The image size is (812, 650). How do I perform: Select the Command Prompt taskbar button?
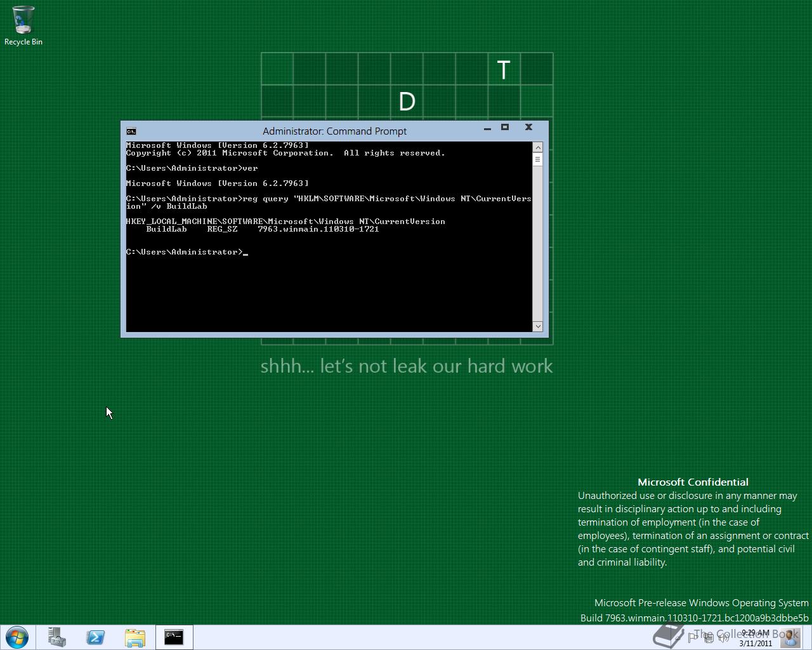[174, 637]
